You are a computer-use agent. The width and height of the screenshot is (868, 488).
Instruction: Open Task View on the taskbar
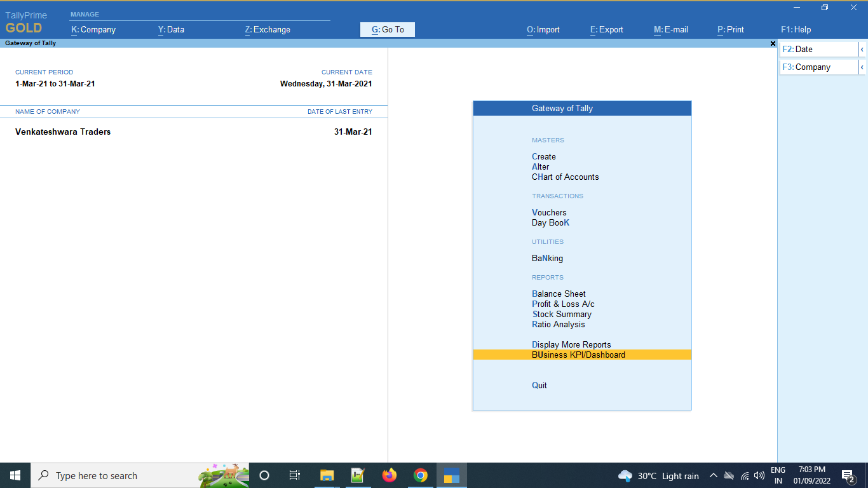[x=295, y=475]
